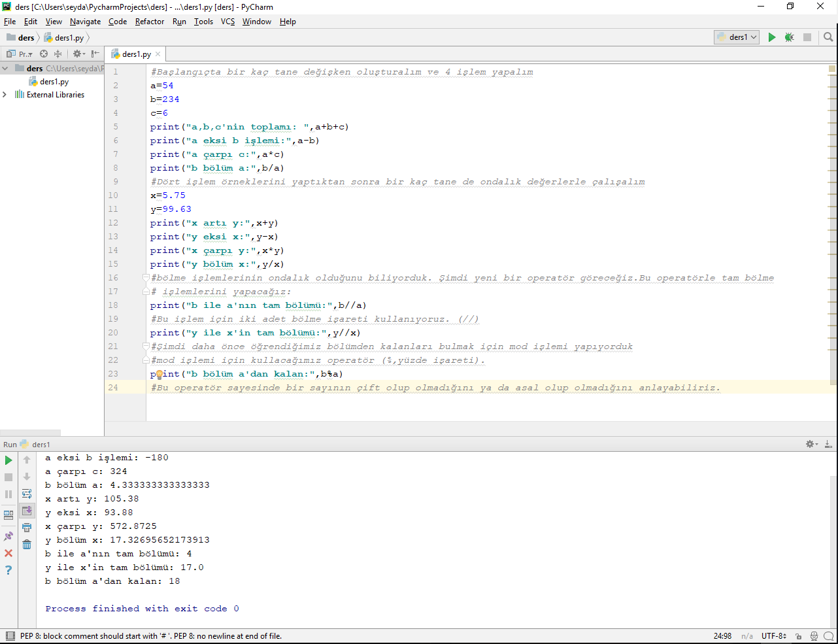Collapse all in the Project panel toolbar

(58, 54)
